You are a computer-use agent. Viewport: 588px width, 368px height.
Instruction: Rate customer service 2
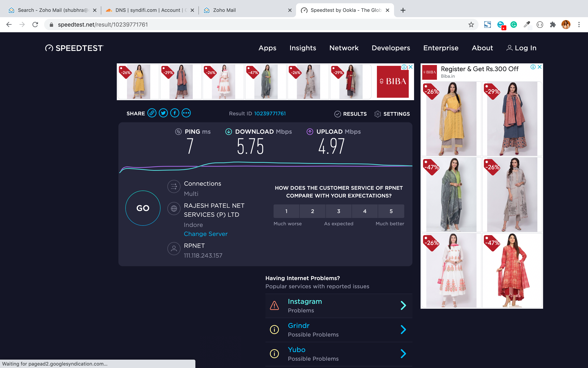tap(312, 211)
